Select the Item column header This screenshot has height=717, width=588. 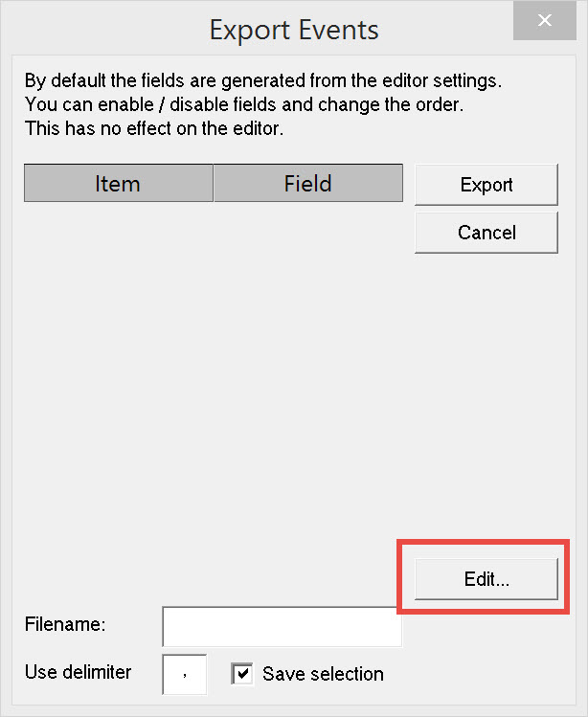pyautogui.click(x=118, y=184)
